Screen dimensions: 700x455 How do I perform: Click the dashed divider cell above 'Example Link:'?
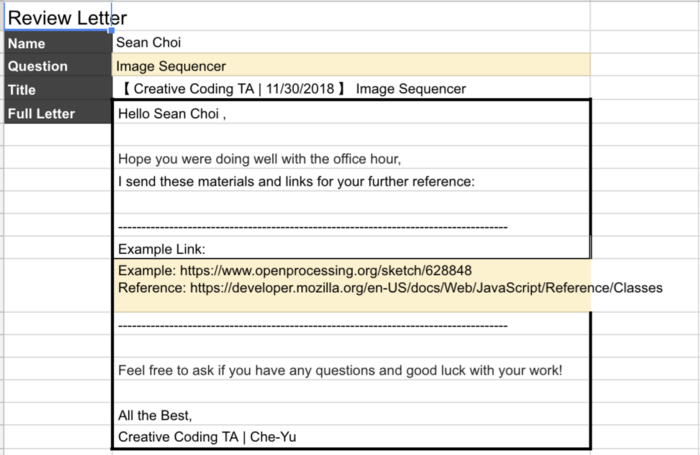coord(352,226)
